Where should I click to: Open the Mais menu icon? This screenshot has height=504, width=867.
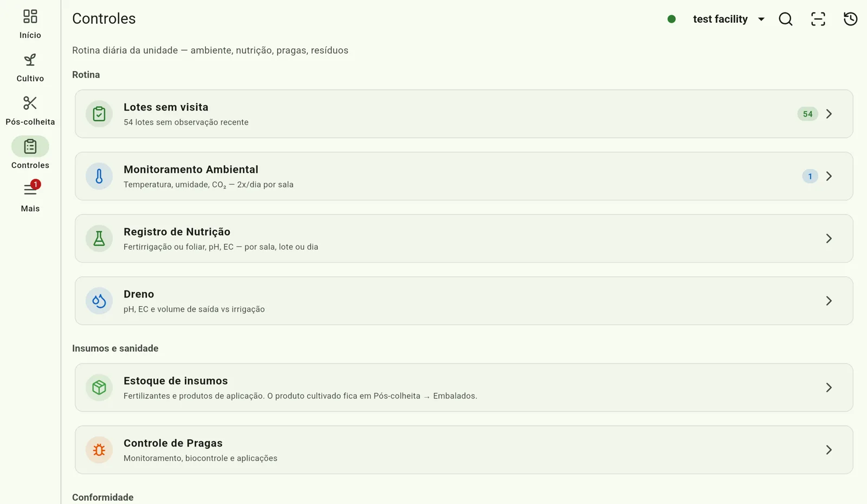coord(30,190)
